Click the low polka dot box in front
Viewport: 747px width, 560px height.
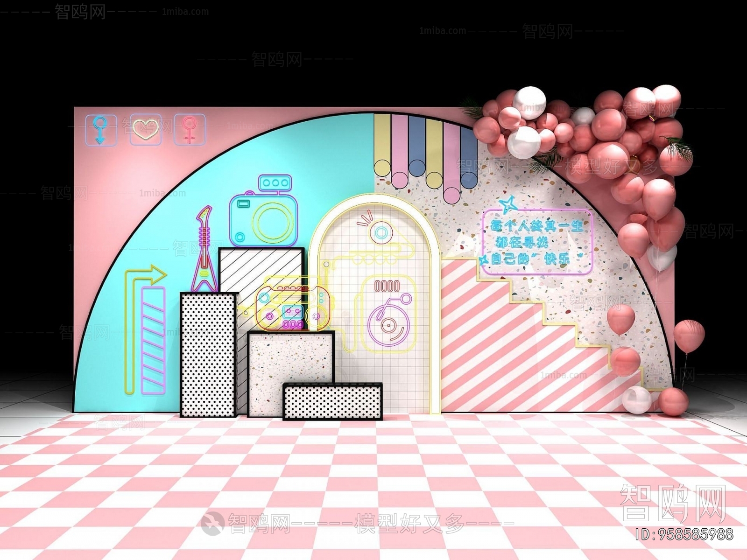tap(332, 402)
